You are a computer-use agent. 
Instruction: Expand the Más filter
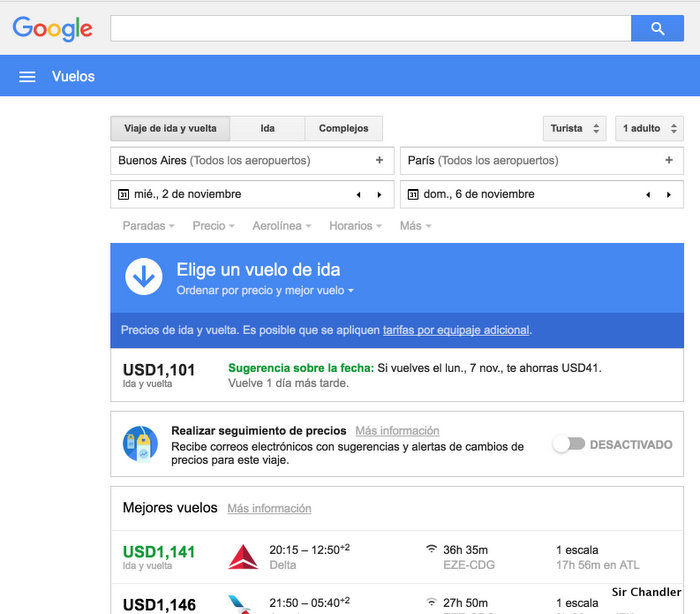tap(415, 226)
